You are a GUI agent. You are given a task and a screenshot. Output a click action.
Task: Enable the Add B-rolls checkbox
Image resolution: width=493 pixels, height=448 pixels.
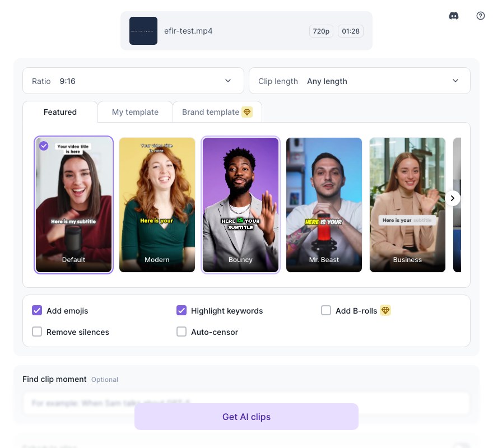tap(326, 310)
